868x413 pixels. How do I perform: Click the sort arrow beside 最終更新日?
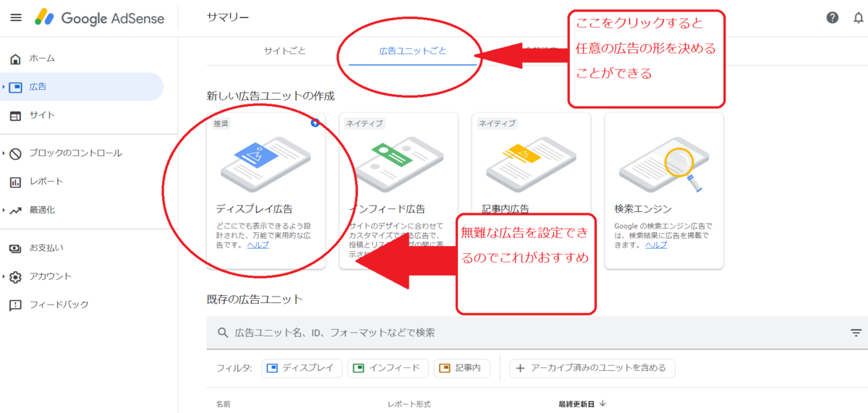603,404
